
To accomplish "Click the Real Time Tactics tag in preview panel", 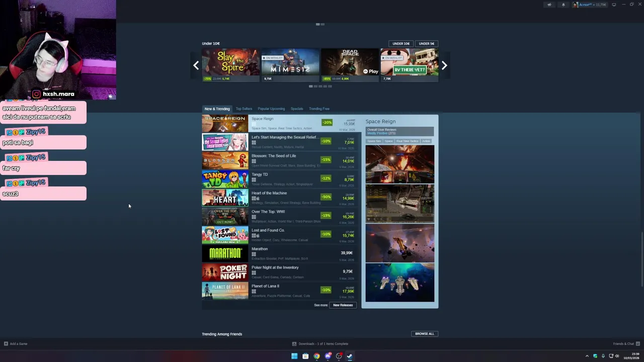I will [408, 141].
